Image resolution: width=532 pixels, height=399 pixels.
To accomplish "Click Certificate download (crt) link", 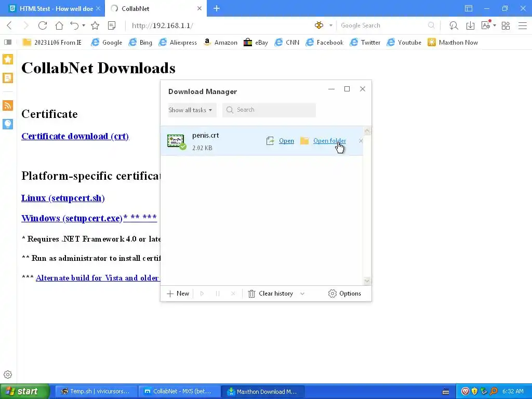I will pyautogui.click(x=75, y=136).
